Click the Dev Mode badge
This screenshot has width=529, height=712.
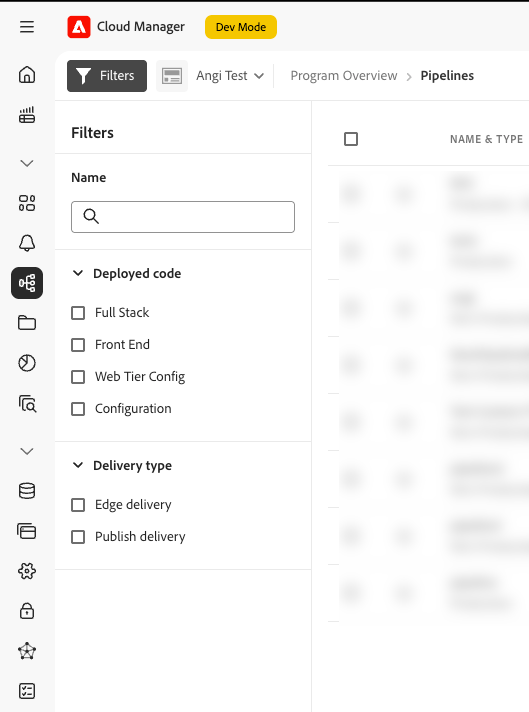click(241, 27)
